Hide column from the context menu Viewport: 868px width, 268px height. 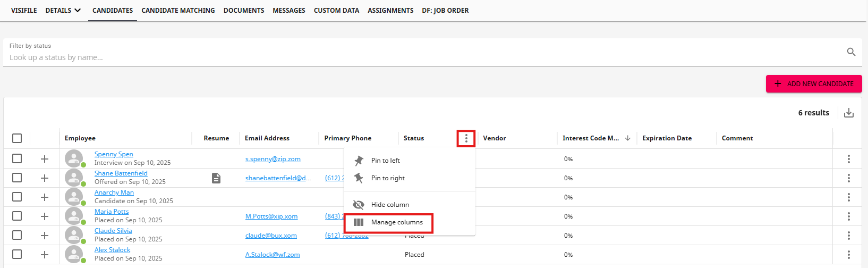click(x=390, y=205)
